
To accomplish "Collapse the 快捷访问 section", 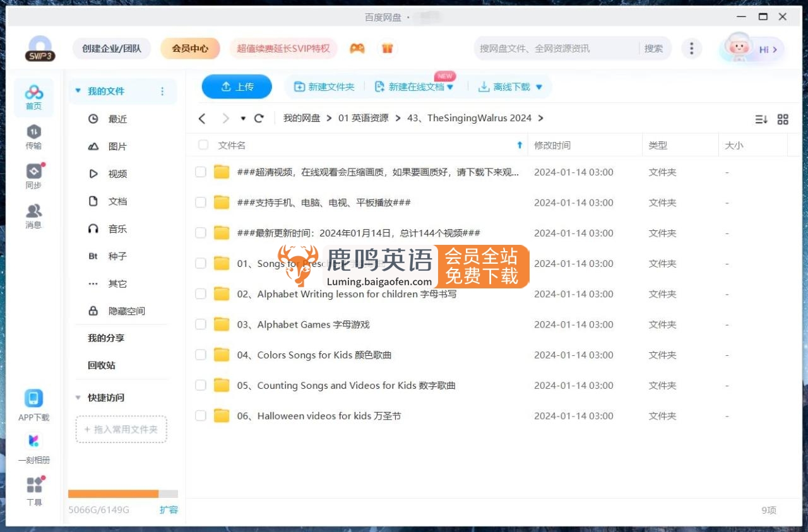I will coord(78,398).
